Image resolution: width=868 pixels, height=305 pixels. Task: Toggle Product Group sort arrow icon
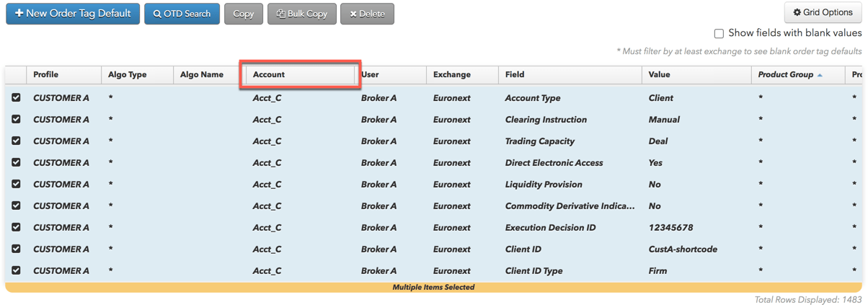pyautogui.click(x=820, y=75)
